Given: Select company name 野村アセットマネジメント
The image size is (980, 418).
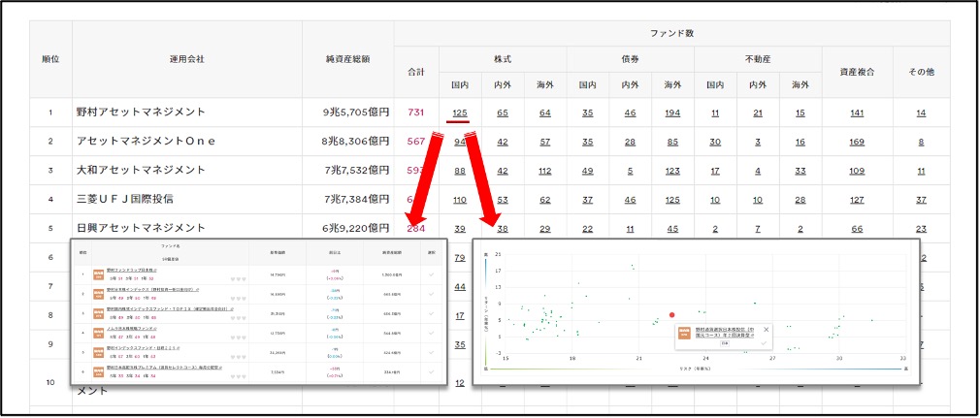Looking at the screenshot, I should [141, 113].
